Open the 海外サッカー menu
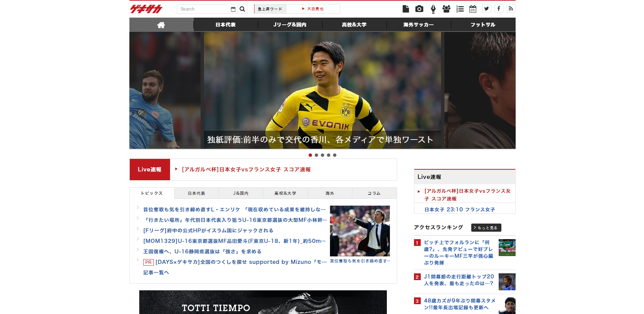 click(418, 25)
